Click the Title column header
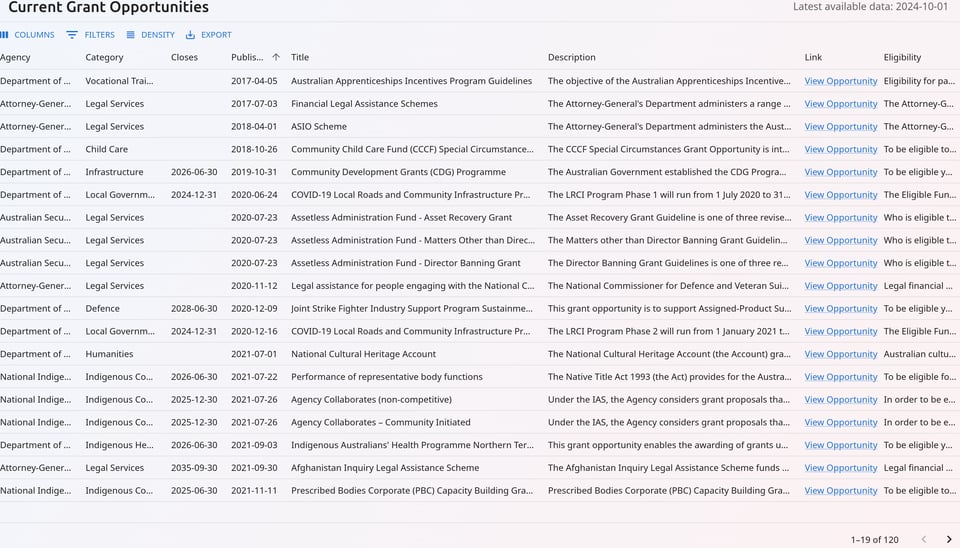 point(300,57)
